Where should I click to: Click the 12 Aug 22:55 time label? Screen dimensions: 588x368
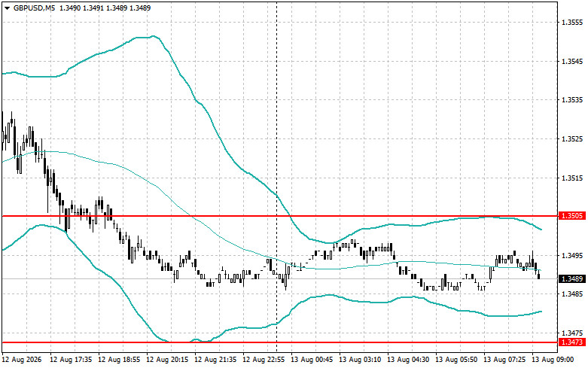coord(264,360)
